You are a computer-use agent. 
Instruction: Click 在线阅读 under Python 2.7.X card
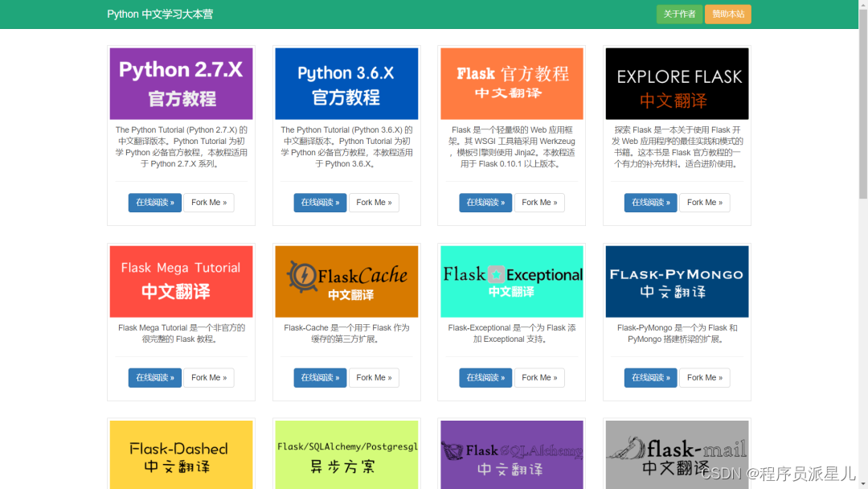pos(155,203)
